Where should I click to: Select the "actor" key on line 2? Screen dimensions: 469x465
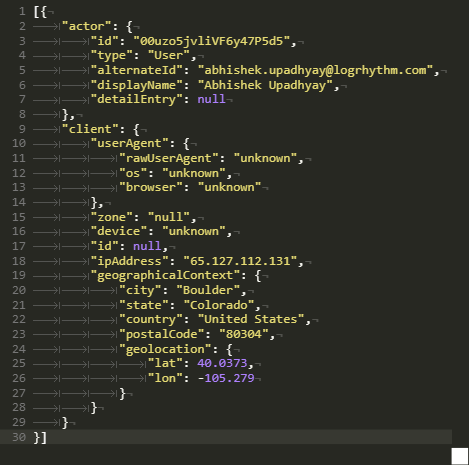86,26
